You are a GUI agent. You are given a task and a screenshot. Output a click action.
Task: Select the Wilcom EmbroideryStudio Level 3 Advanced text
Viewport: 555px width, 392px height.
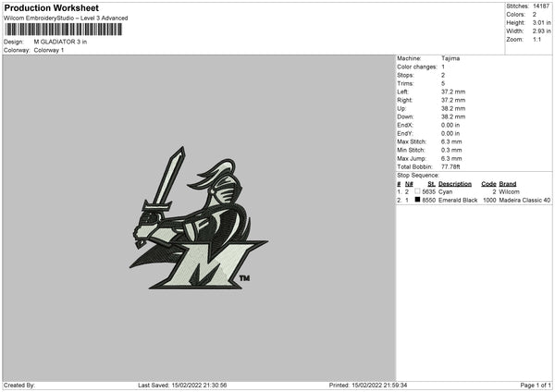[66, 18]
